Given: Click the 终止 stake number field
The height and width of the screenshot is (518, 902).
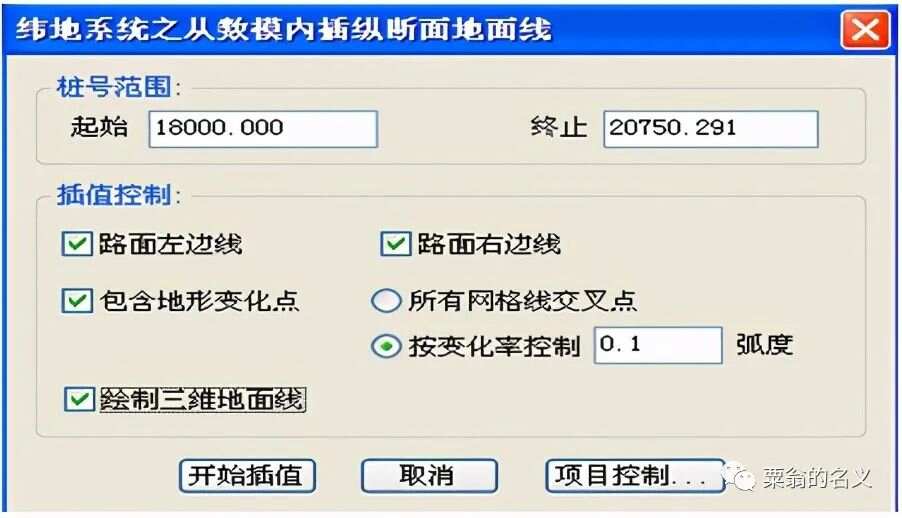Looking at the screenshot, I should (710, 129).
